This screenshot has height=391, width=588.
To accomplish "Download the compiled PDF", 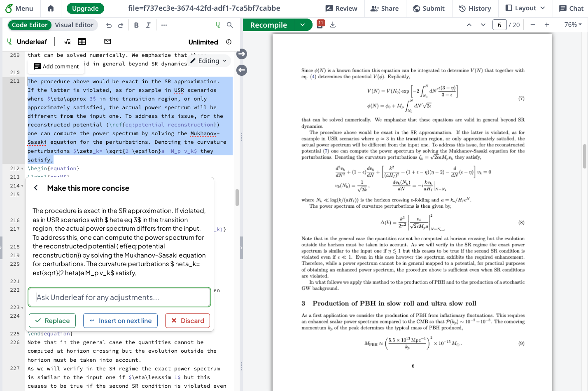I will click(333, 25).
